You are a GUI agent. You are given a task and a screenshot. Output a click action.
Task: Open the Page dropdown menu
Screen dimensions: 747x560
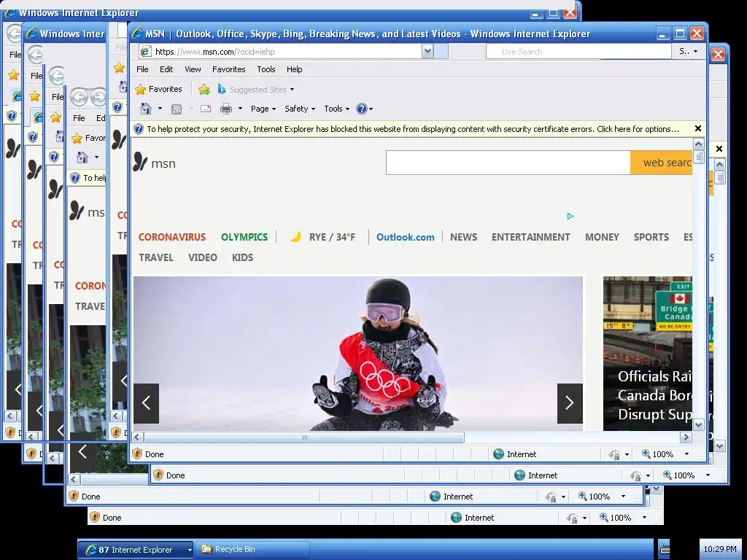(x=263, y=109)
